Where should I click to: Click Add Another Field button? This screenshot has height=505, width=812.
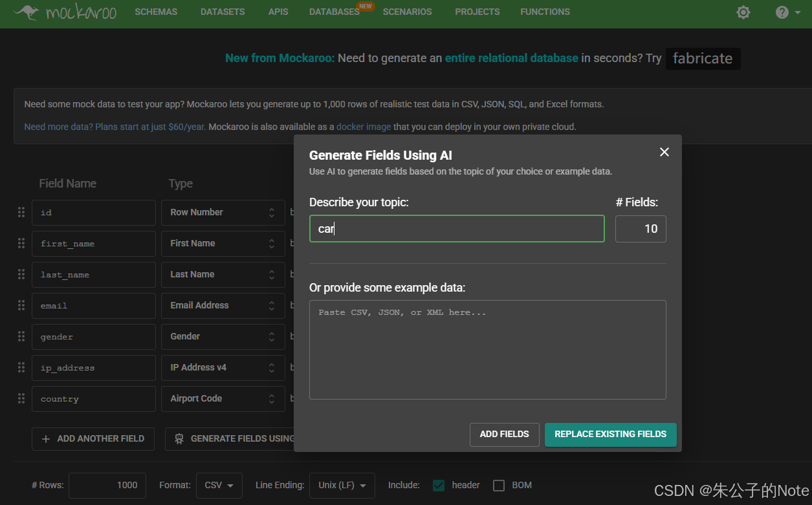pyautogui.click(x=93, y=439)
